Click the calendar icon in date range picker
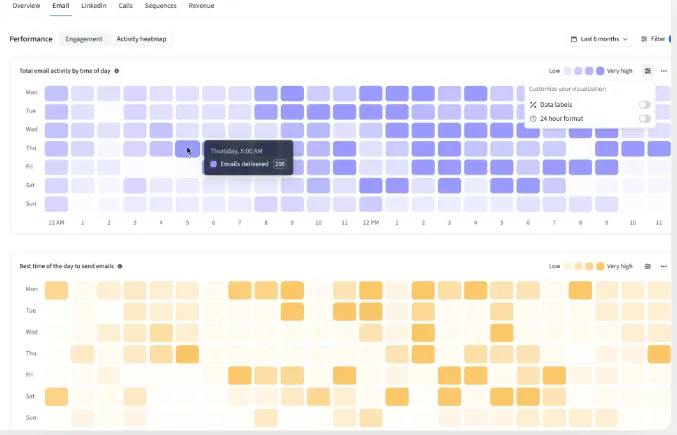 (574, 39)
